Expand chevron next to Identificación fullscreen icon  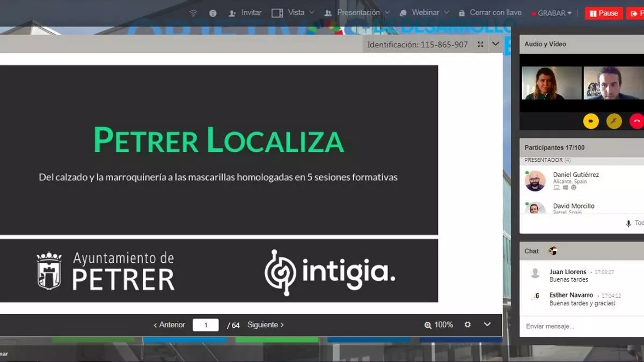[495, 44]
